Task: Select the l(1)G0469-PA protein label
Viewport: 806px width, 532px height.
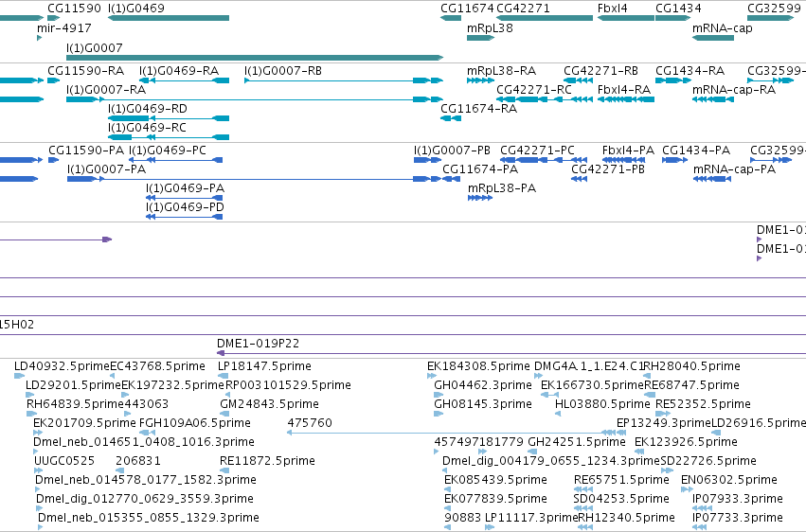Action: pyautogui.click(x=185, y=188)
